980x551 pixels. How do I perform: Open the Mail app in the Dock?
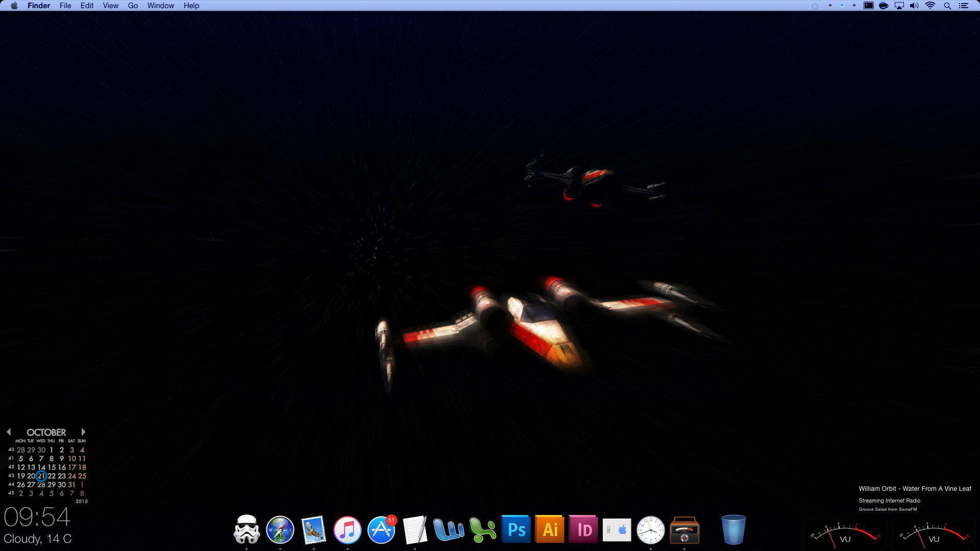click(313, 530)
